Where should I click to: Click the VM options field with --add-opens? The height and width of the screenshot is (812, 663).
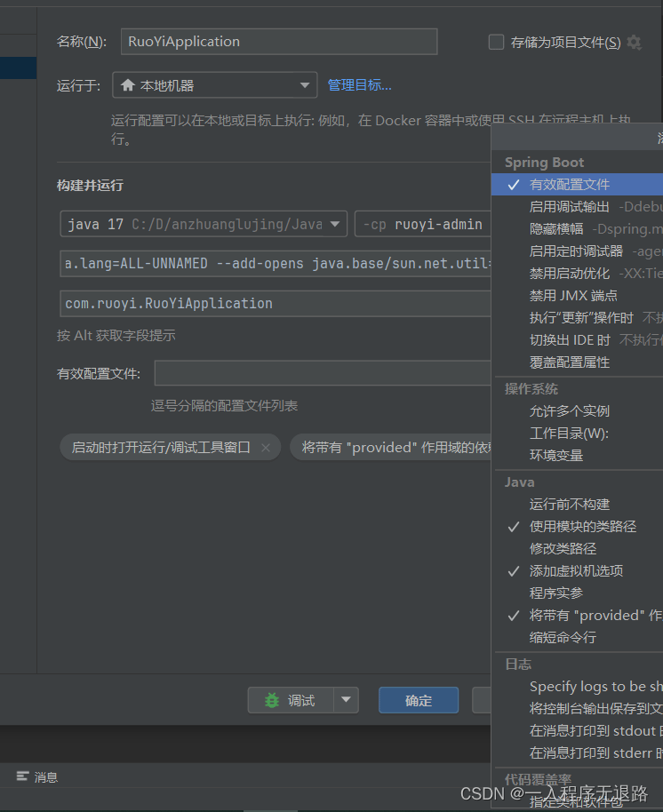click(276, 264)
